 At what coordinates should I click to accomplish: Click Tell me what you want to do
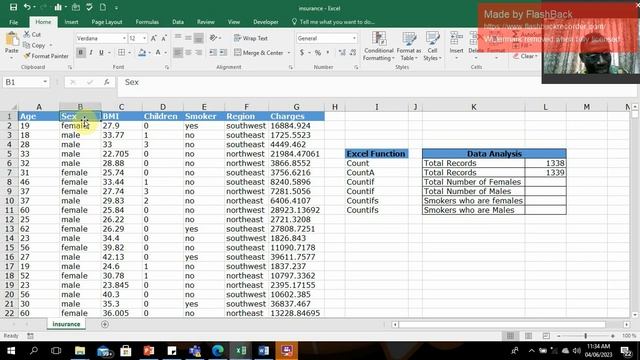tap(333, 22)
